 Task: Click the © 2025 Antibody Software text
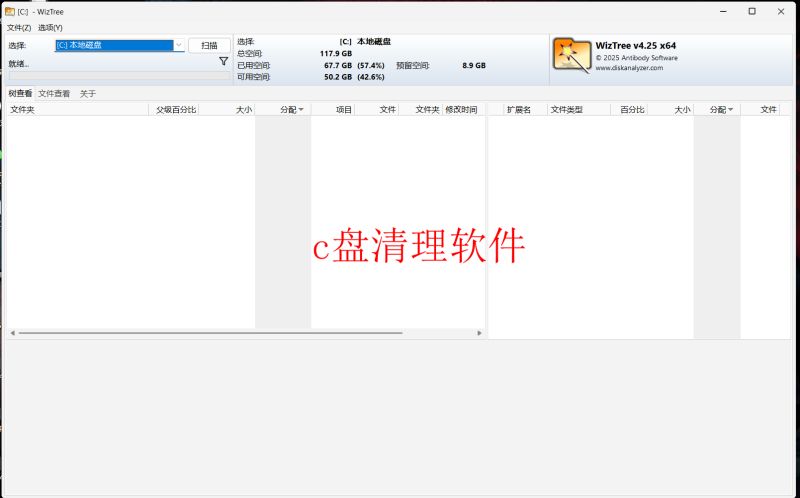click(x=637, y=58)
